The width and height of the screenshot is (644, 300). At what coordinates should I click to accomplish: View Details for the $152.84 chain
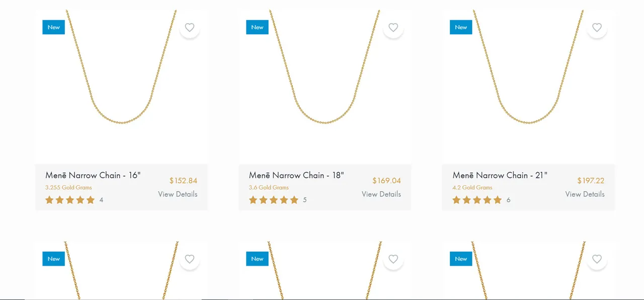[x=178, y=194]
